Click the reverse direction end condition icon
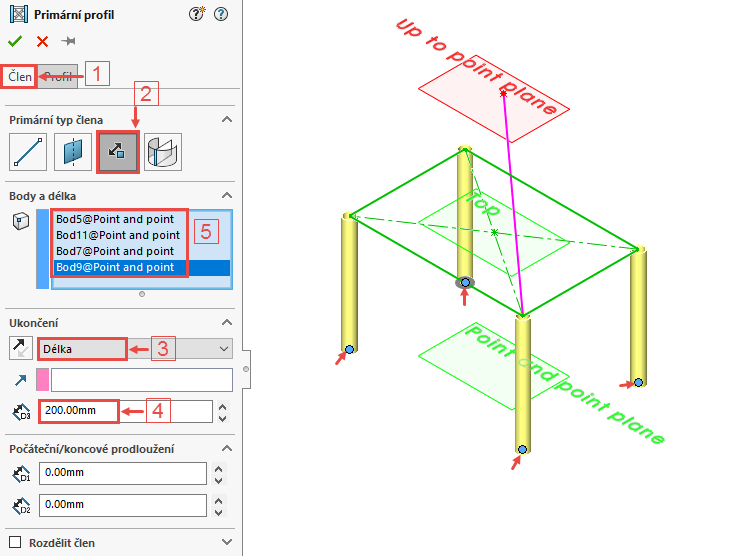Screen dimensions: 750x556 21,348
